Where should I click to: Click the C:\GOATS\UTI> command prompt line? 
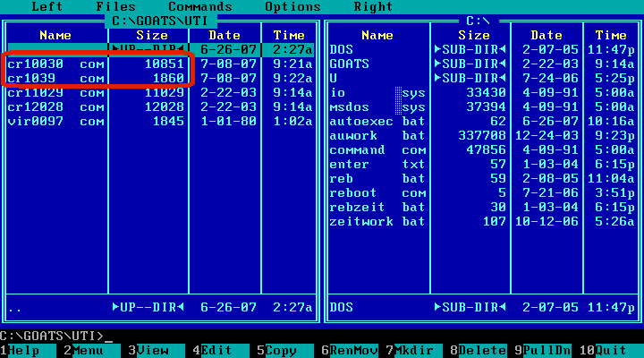click(x=56, y=337)
